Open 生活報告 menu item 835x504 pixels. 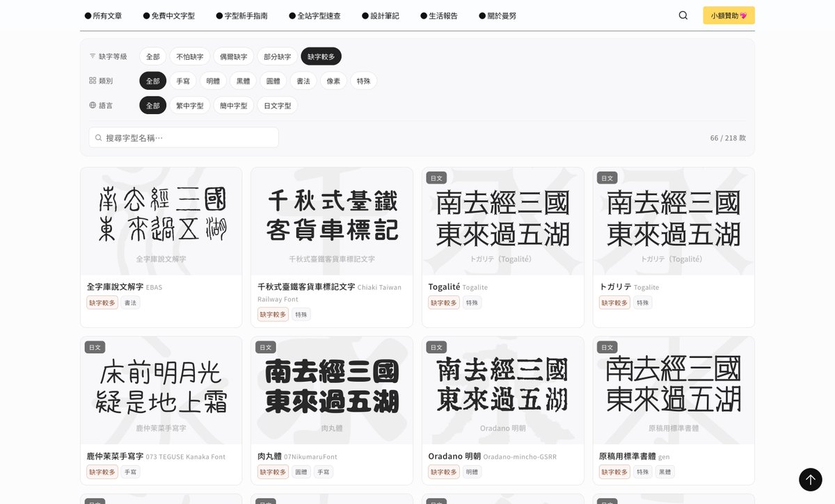point(439,15)
